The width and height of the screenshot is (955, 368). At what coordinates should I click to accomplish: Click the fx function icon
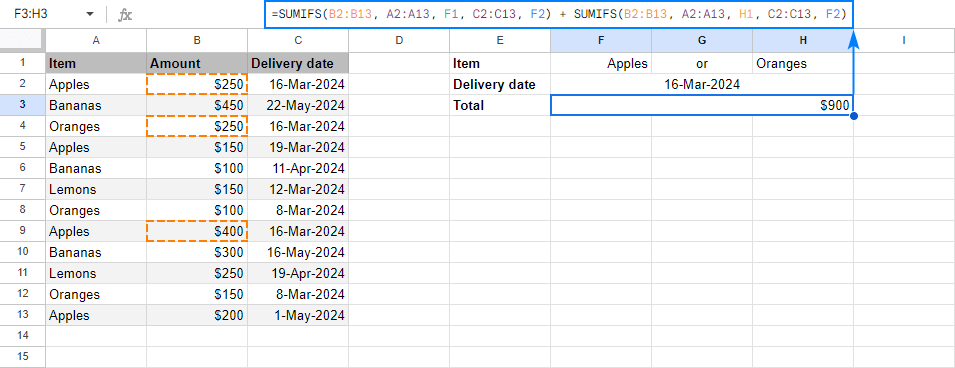(x=125, y=14)
